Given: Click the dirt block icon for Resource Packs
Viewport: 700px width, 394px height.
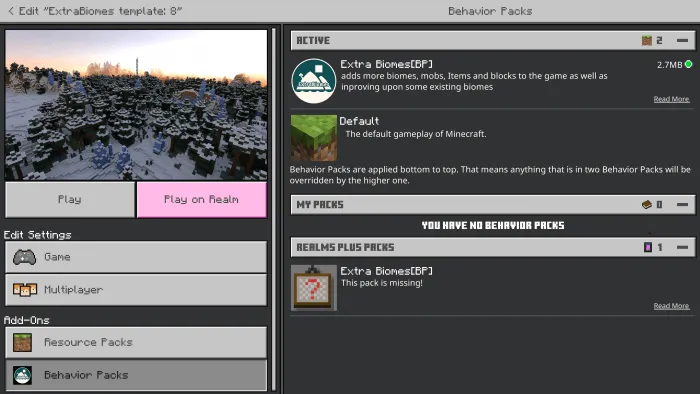Looking at the screenshot, I should (x=22, y=343).
